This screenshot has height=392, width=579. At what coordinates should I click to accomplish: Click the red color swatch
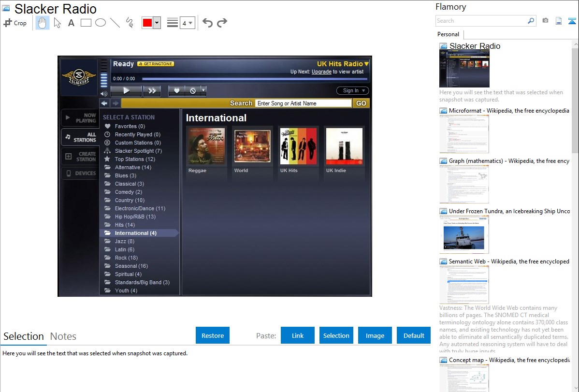click(147, 23)
